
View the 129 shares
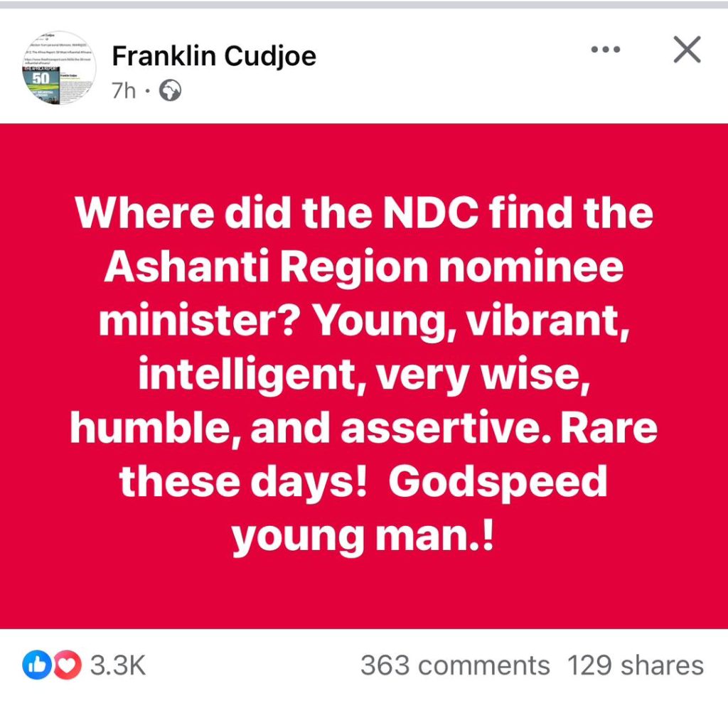pyautogui.click(x=635, y=665)
